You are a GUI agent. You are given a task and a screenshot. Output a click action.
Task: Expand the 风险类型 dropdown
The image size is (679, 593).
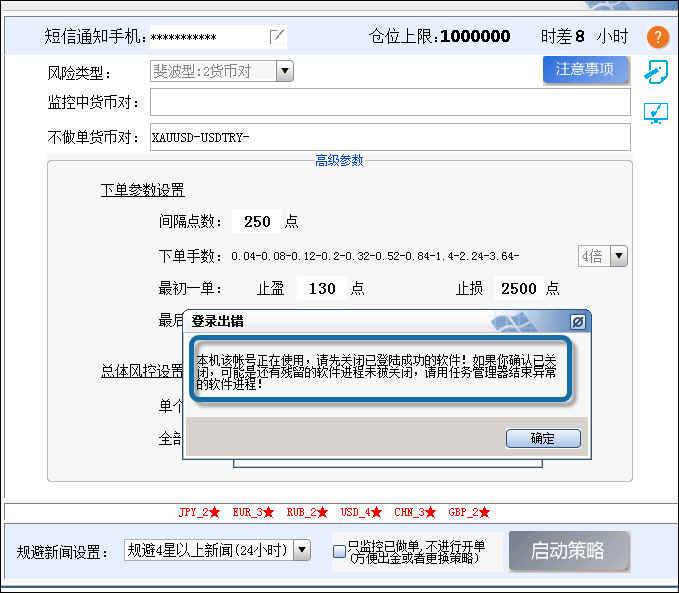[284, 71]
